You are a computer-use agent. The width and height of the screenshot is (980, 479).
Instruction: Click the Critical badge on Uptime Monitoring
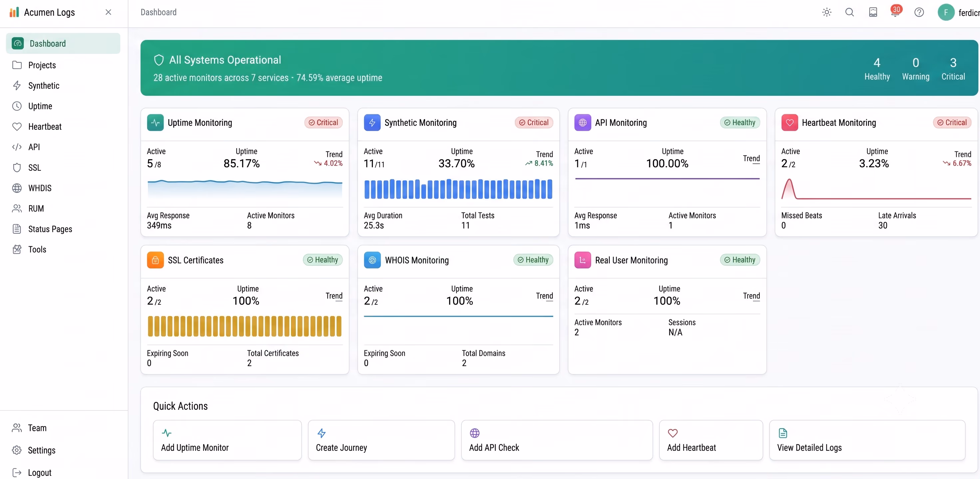[x=323, y=122]
